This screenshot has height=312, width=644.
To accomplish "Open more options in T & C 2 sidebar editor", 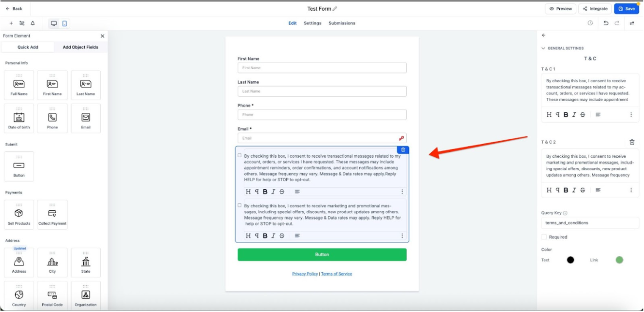I will (631, 190).
